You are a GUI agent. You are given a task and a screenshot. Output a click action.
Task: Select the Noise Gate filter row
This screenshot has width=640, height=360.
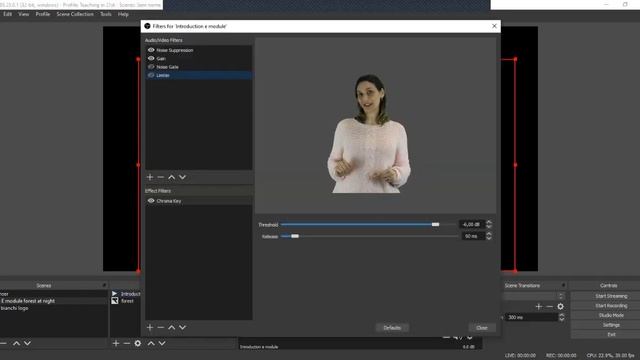(199, 67)
